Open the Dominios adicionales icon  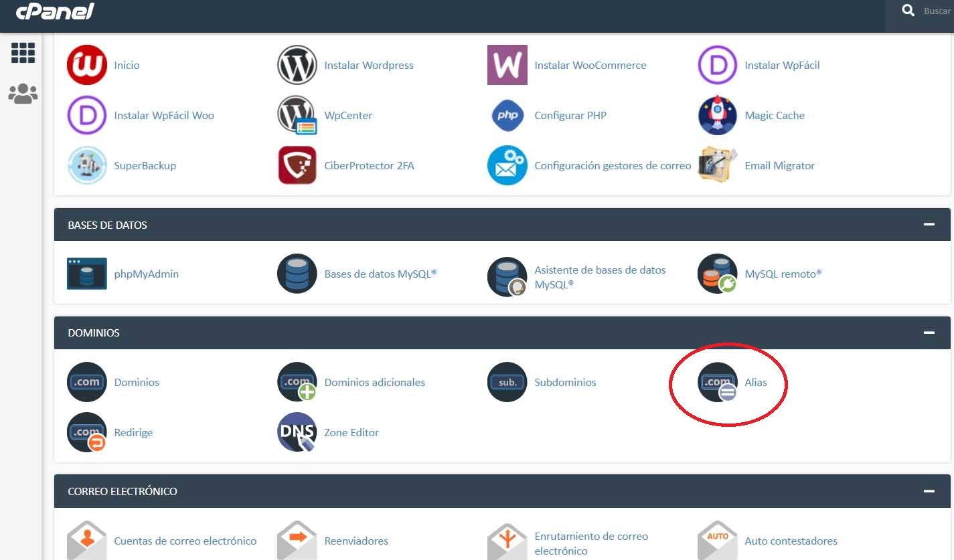297,382
